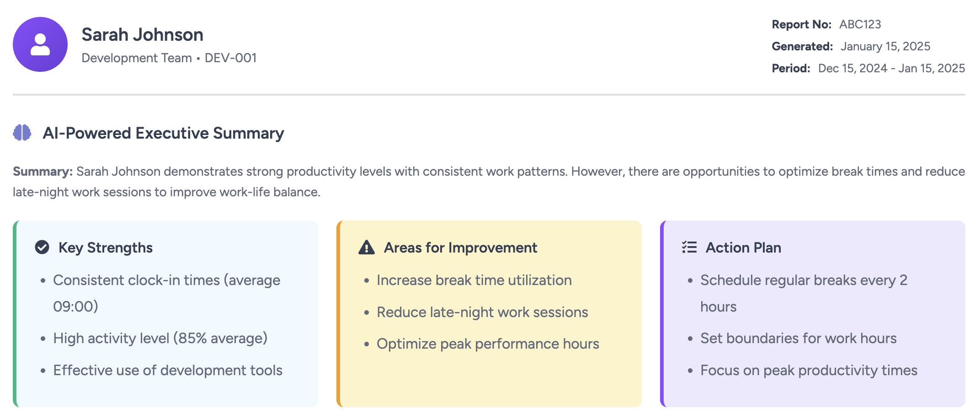Toggle the Key Strengths card
The width and height of the screenshot is (980, 420).
(x=167, y=313)
